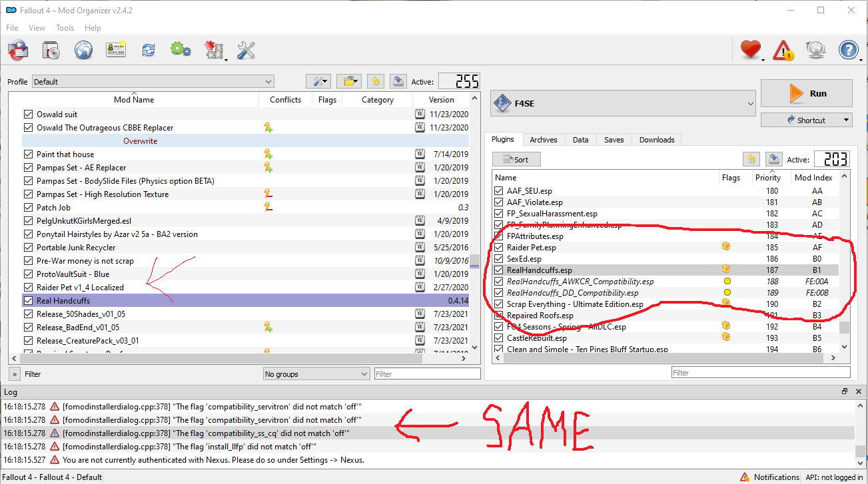
Task: Focus the plugin list Filter text field
Action: 761,373
